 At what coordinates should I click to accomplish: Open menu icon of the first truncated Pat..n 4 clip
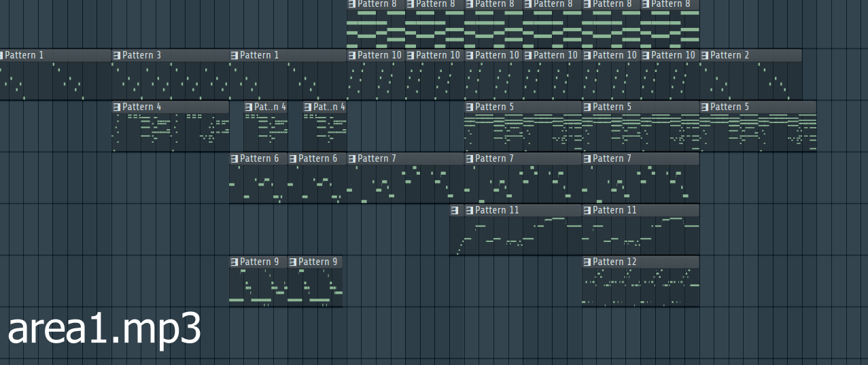(x=249, y=107)
